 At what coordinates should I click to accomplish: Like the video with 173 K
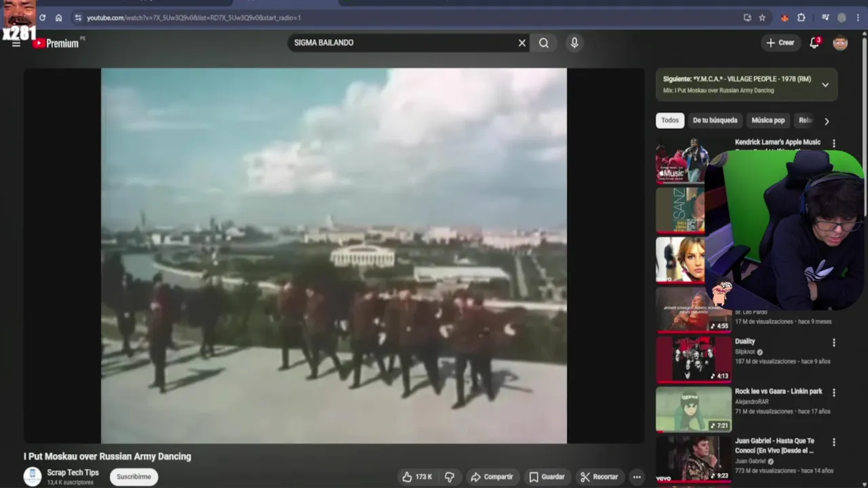click(417, 477)
